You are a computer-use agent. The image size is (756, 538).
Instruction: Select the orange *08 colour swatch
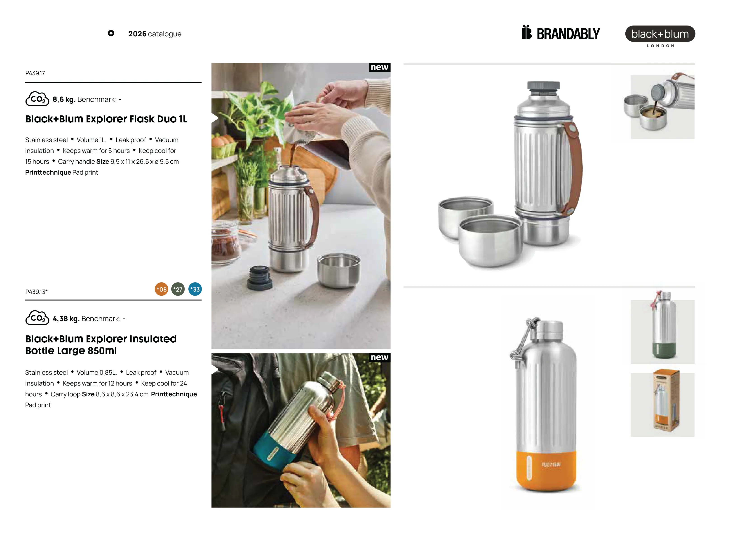[x=161, y=289]
